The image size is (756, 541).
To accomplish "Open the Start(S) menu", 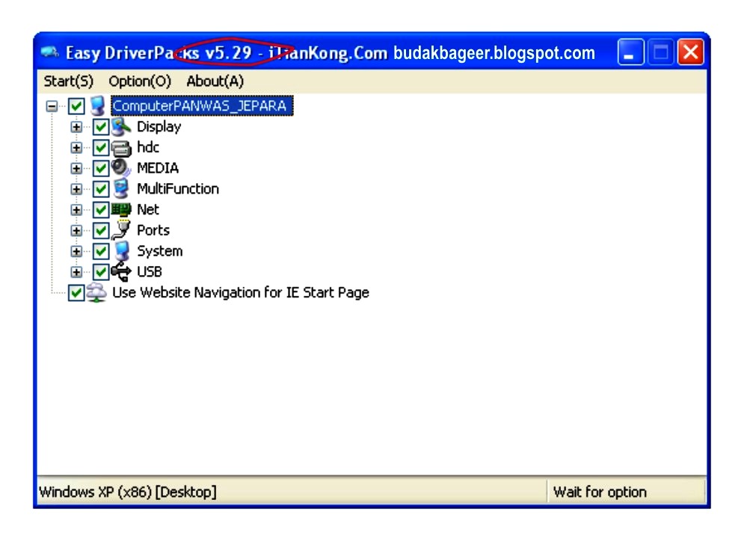I will (x=69, y=81).
